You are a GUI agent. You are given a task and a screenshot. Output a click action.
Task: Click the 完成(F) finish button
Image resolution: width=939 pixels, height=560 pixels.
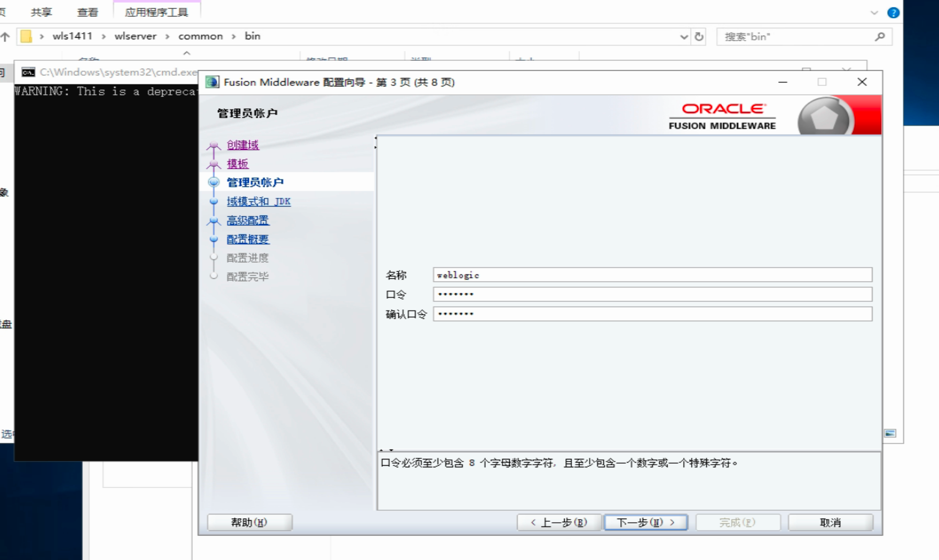coord(738,522)
